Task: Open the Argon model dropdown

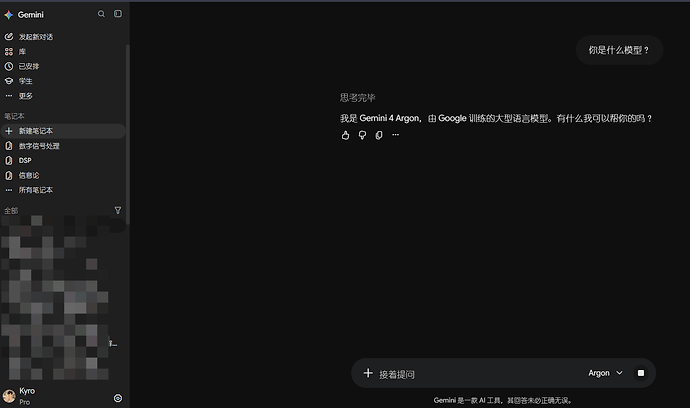Action: (606, 373)
